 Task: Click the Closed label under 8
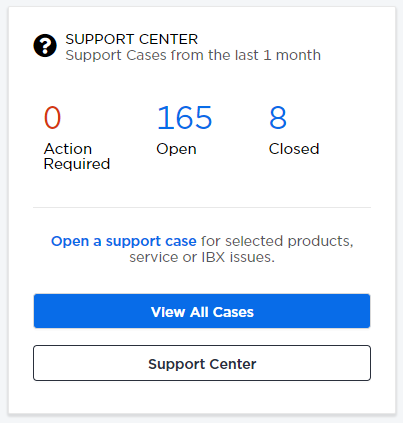[x=294, y=149]
